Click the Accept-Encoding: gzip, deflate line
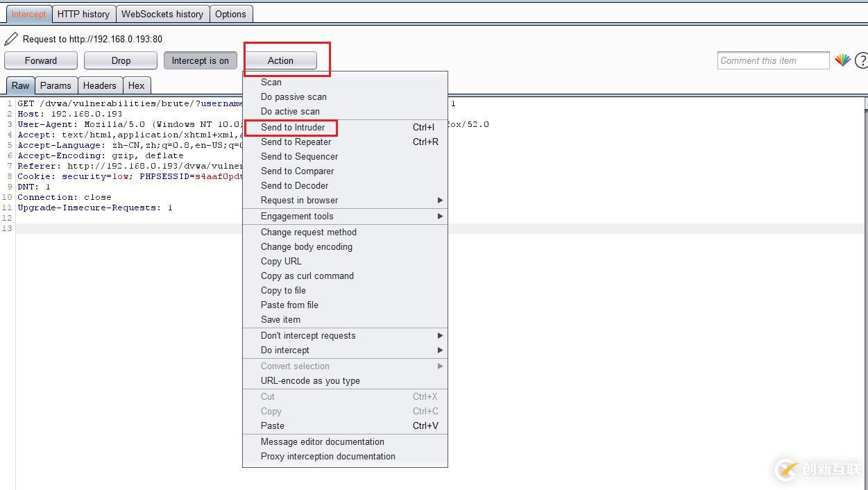868x490 pixels. click(101, 155)
